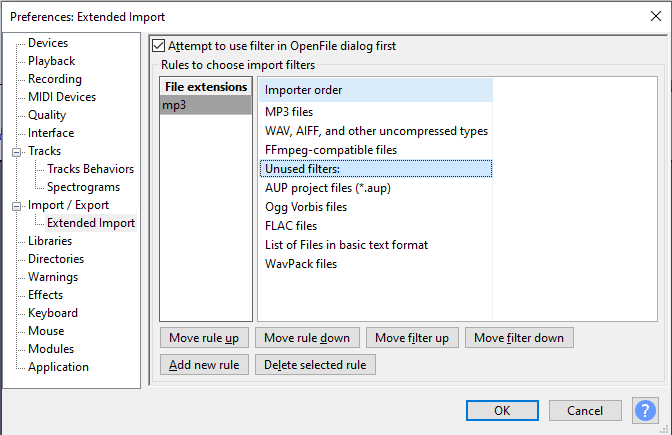Open Warnings preferences
The image size is (672, 435).
[53, 277]
